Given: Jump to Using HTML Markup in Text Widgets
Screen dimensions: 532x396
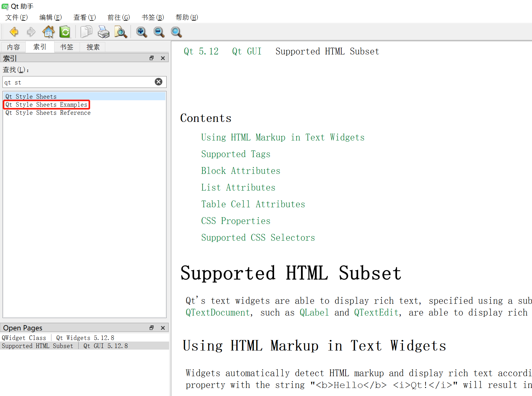Looking at the screenshot, I should (x=283, y=137).
